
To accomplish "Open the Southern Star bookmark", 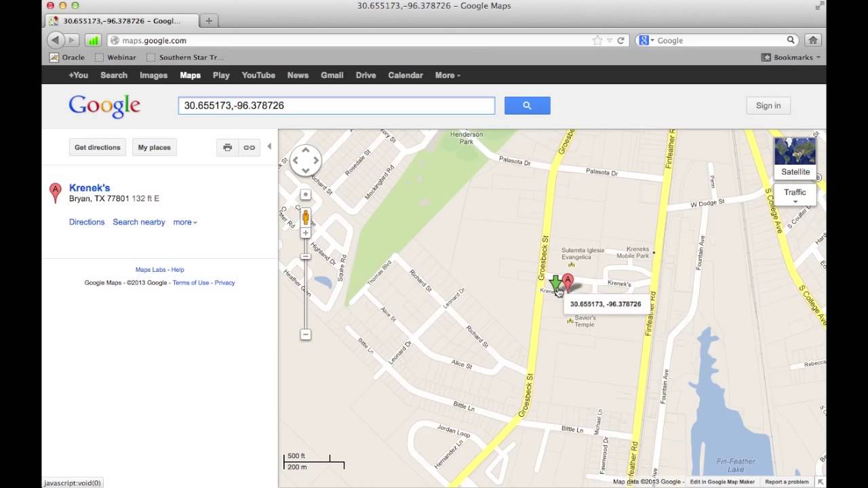I will click(184, 58).
